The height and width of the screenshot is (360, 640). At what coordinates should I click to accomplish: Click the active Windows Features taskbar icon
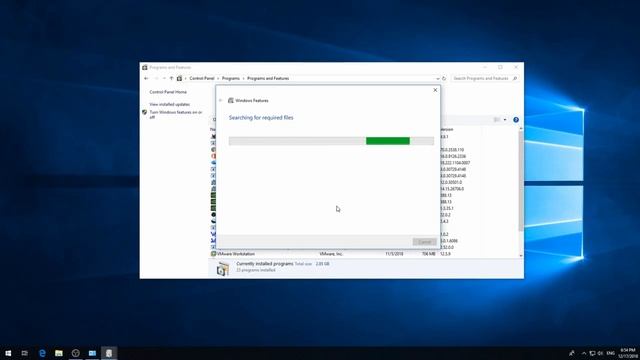(109, 353)
